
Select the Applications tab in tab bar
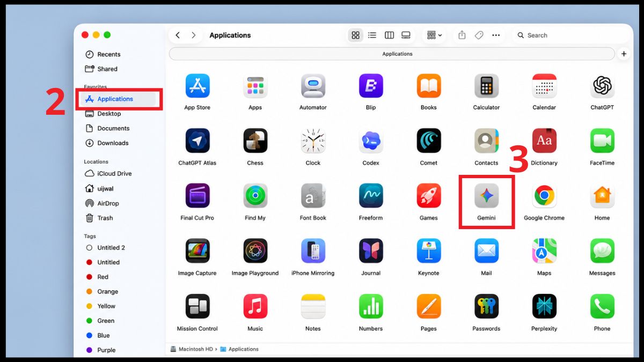[392, 54]
